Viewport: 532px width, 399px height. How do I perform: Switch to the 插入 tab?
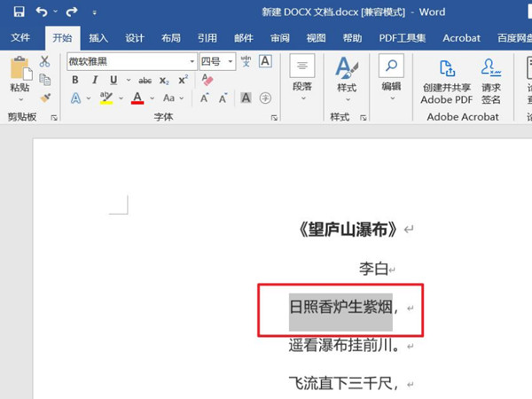(98, 38)
